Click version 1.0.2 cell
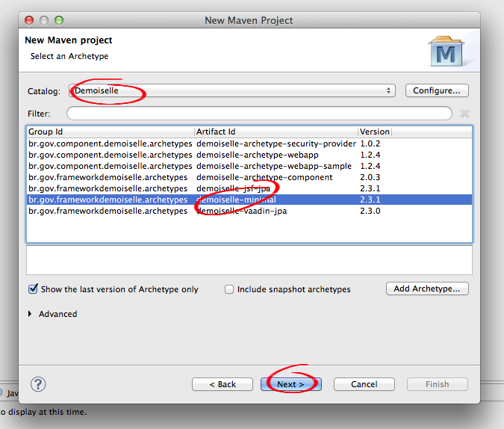The image size is (504, 429). [370, 143]
